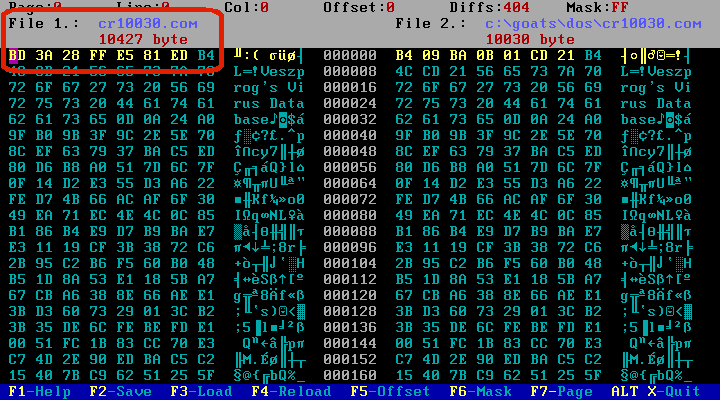Click the Diffs:404 counter

(489, 7)
